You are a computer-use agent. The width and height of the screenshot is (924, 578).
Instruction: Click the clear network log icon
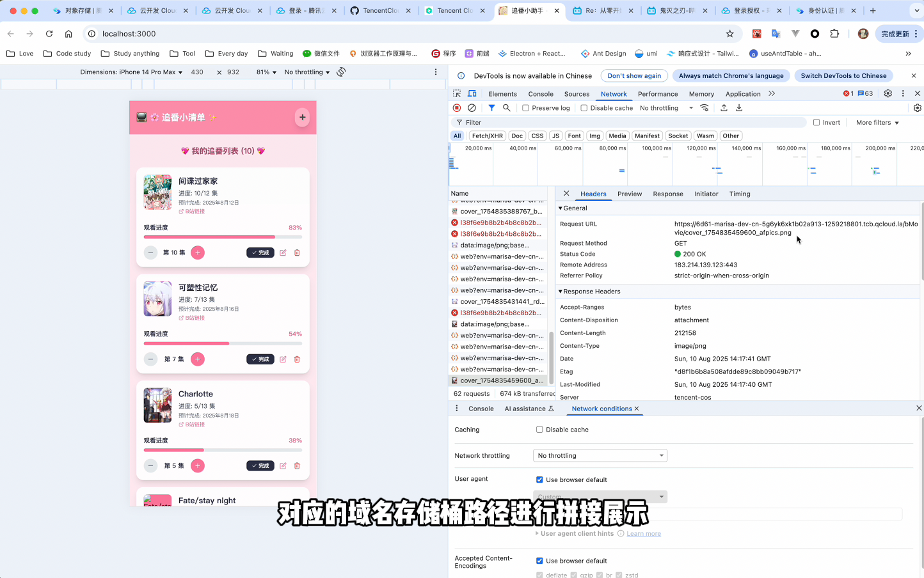click(x=472, y=107)
